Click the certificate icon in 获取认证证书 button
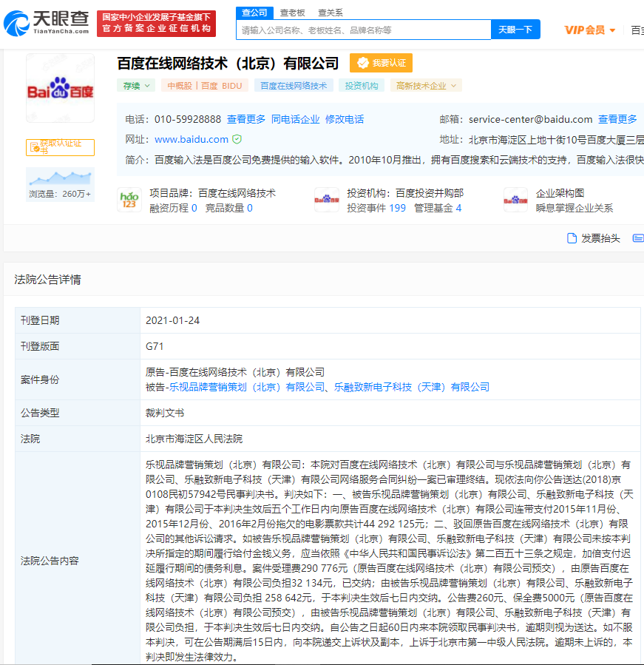Viewport: 644px width, 665px height. point(35,148)
